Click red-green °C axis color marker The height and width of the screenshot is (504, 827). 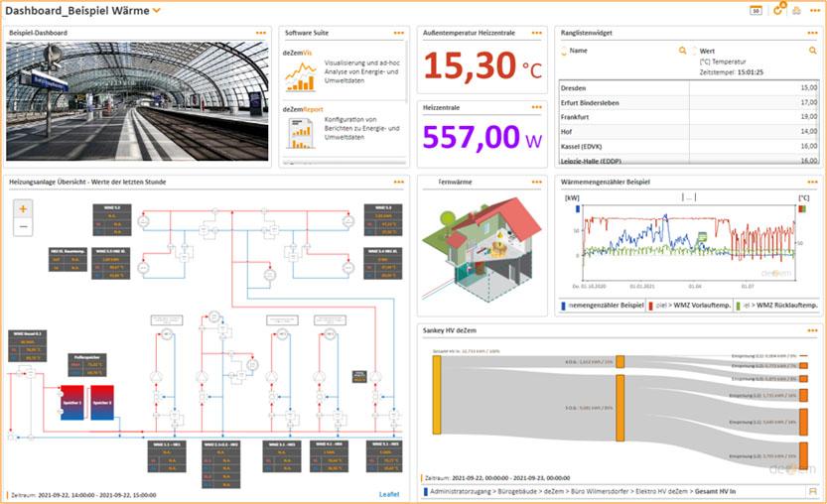[802, 209]
